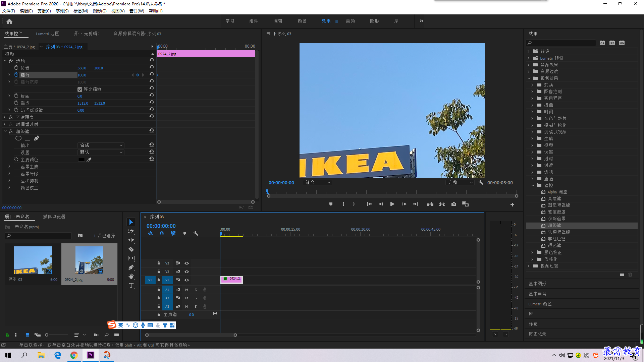Select the Slip tool
Image resolution: width=644 pixels, height=362 pixels.
tap(131, 258)
